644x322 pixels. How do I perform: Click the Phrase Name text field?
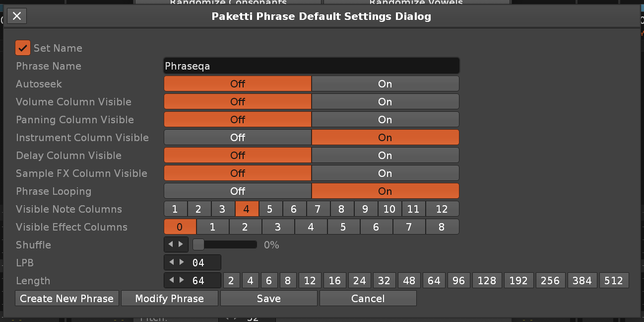pyautogui.click(x=311, y=66)
